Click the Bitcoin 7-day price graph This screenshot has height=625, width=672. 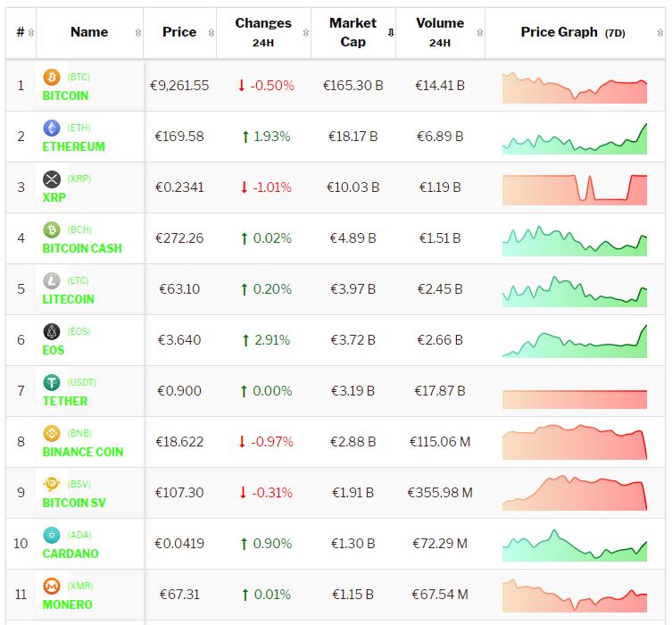tap(575, 87)
